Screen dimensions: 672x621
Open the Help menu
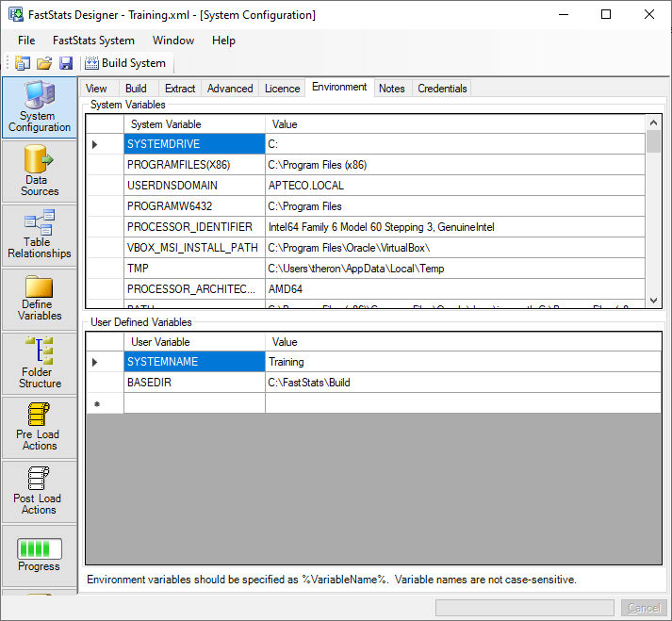coord(223,41)
